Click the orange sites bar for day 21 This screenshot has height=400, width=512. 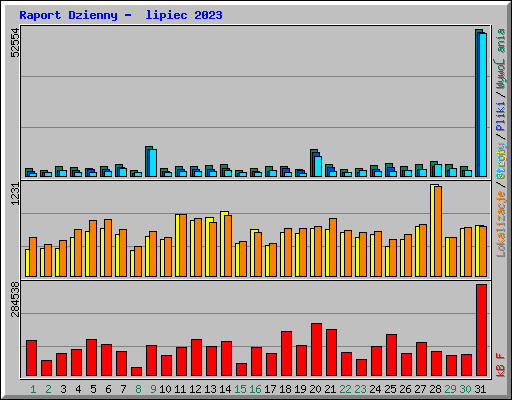(x=333, y=248)
